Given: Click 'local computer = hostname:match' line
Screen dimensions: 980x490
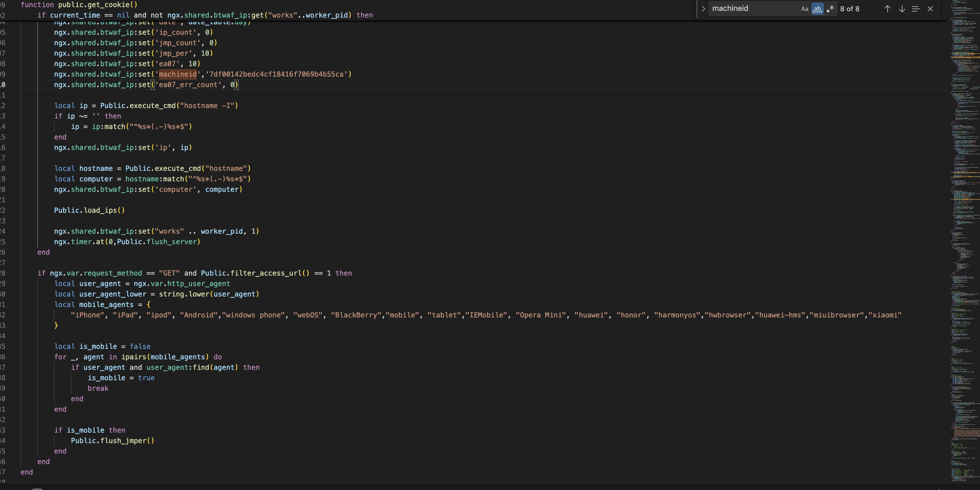Looking at the screenshot, I should tap(152, 179).
